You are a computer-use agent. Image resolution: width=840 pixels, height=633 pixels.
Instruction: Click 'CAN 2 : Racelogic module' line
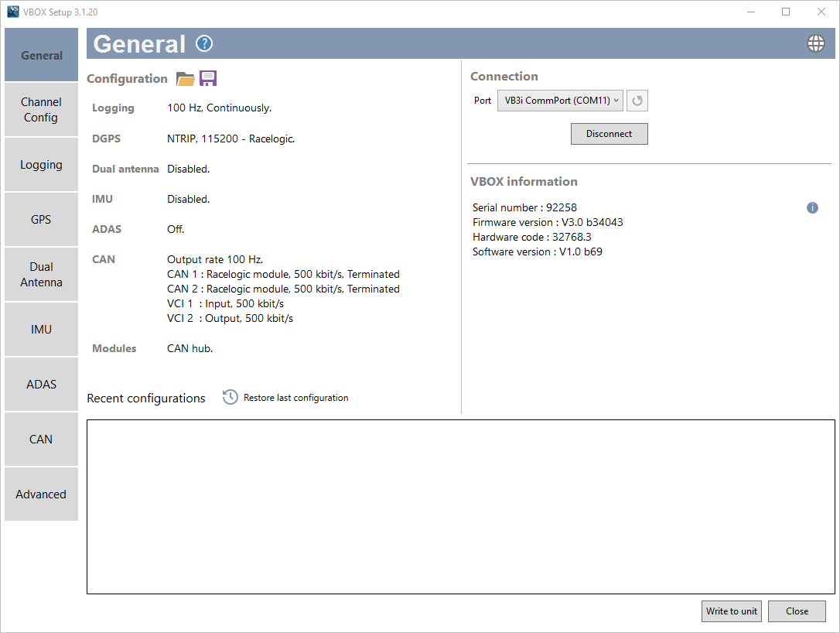pyautogui.click(x=283, y=289)
